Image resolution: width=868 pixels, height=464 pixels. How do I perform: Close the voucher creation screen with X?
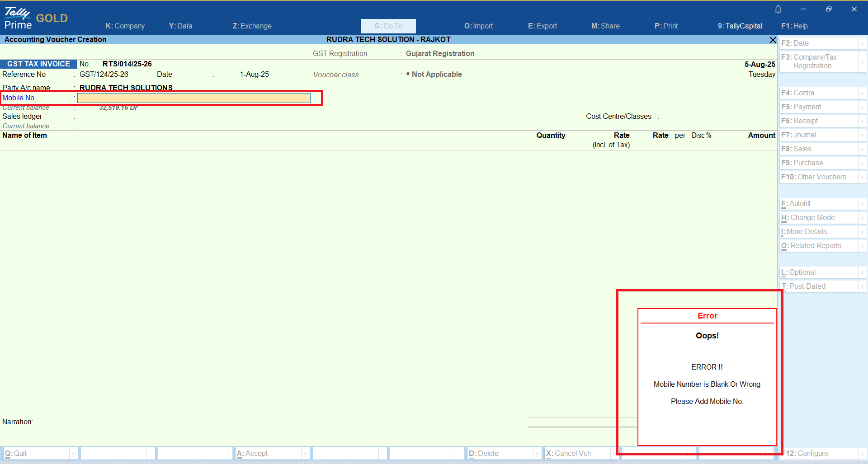point(773,40)
